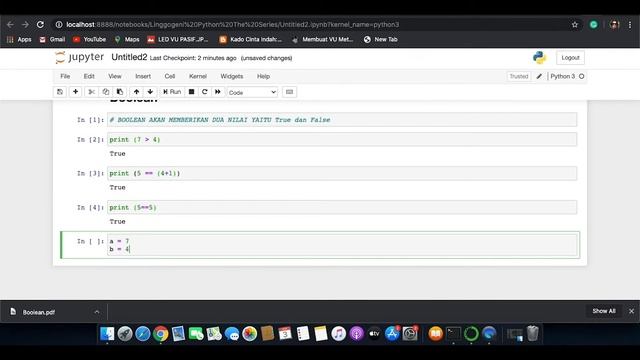Screen dimensions: 640x360
Task: Move the selected cell down
Action: pos(150,92)
